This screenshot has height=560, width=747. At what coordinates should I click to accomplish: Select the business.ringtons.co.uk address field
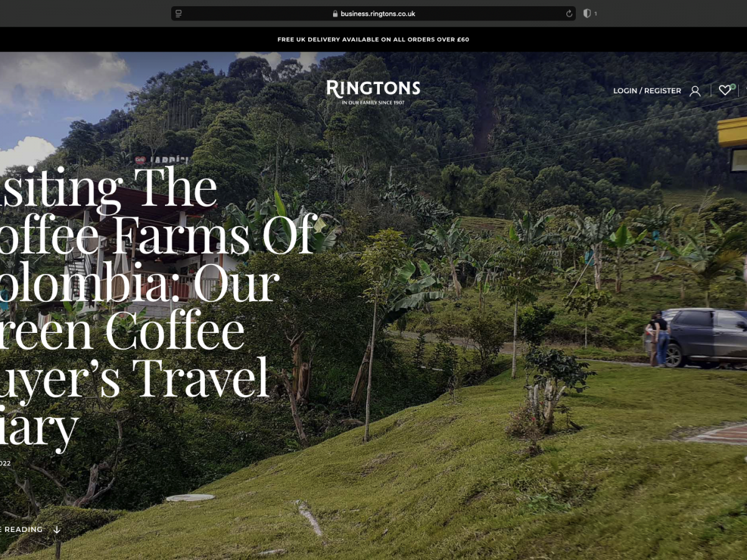click(374, 14)
